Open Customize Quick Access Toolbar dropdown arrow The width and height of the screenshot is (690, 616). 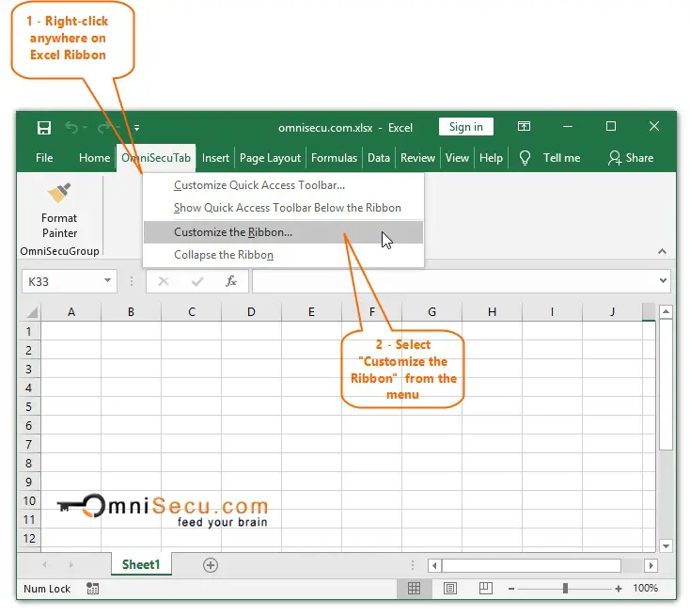pyautogui.click(x=137, y=128)
